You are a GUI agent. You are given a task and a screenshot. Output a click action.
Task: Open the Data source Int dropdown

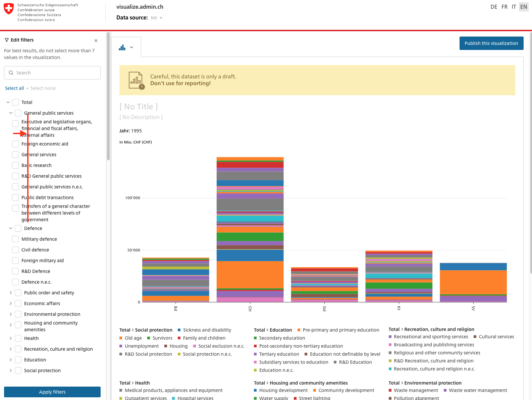(157, 18)
